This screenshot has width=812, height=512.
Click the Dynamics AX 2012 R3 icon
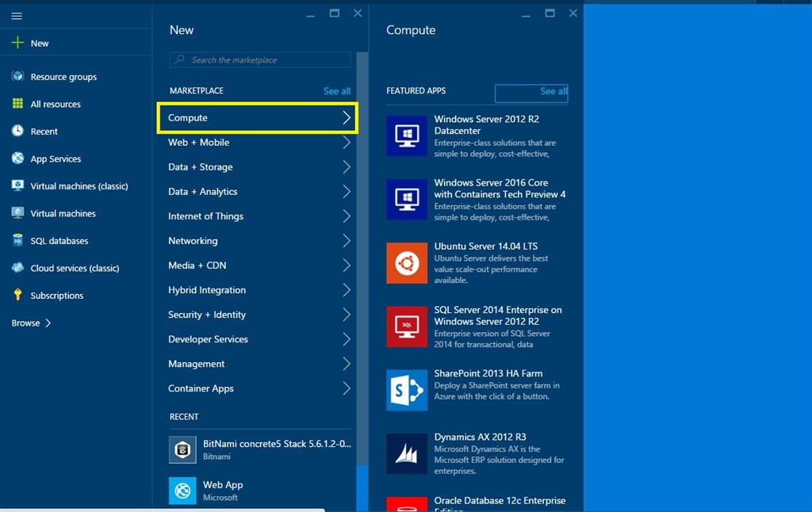[x=407, y=454]
